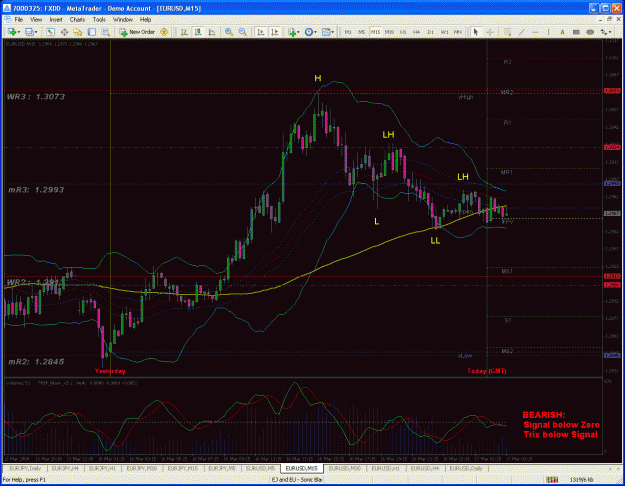Image resolution: width=625 pixels, height=486 pixels.
Task: Switch to the EURUSD,M5 chart tab
Action: point(260,468)
